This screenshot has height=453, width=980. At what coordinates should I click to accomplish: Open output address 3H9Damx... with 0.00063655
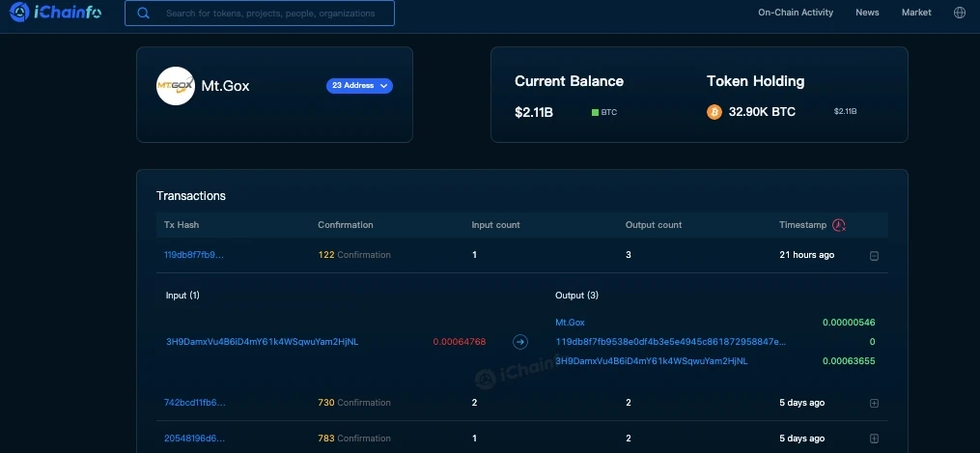click(652, 361)
